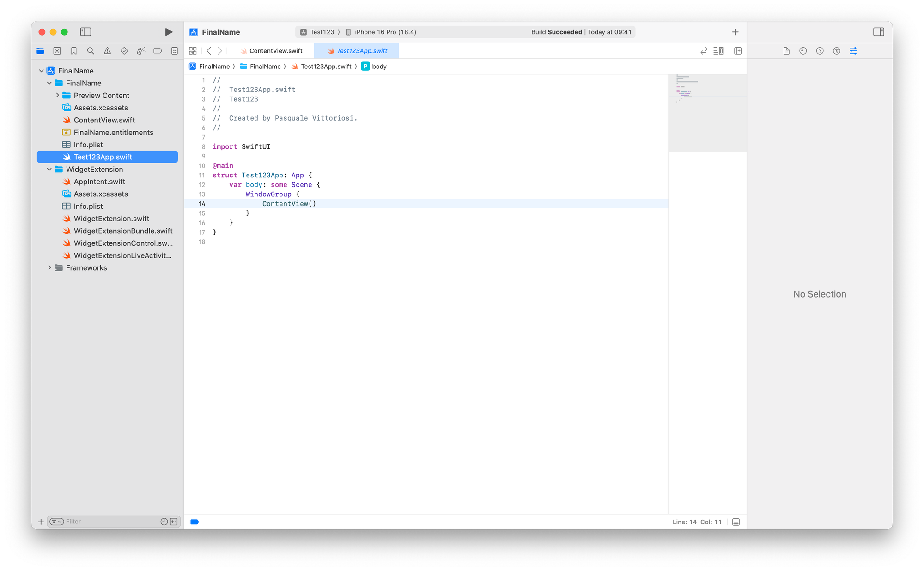Collapse the WidgetExtension group

click(x=49, y=170)
